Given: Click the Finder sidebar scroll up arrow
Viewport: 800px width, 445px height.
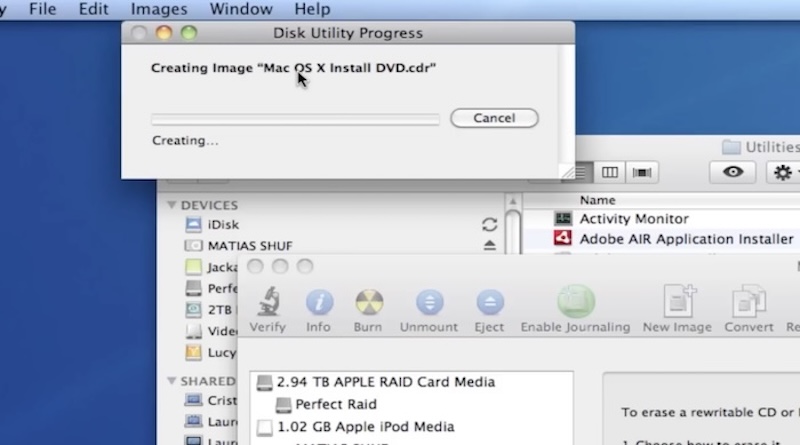Looking at the screenshot, I should 513,201.
